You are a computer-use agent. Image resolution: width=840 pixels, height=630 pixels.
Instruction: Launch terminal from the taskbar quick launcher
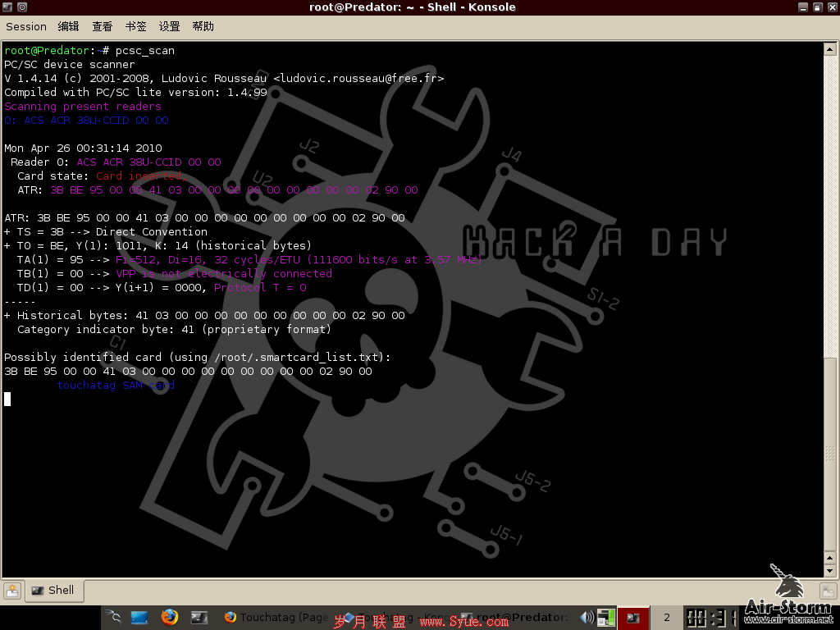pos(199,618)
